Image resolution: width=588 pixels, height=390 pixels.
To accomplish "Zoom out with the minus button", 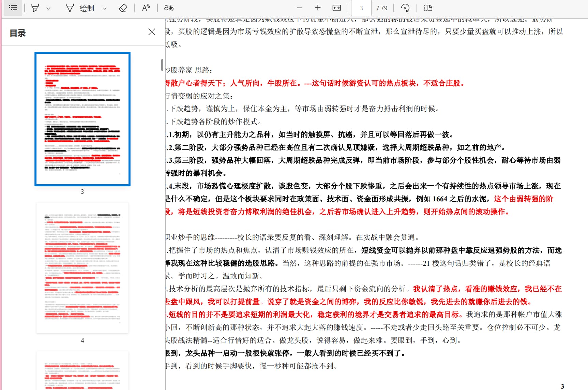I will [300, 8].
